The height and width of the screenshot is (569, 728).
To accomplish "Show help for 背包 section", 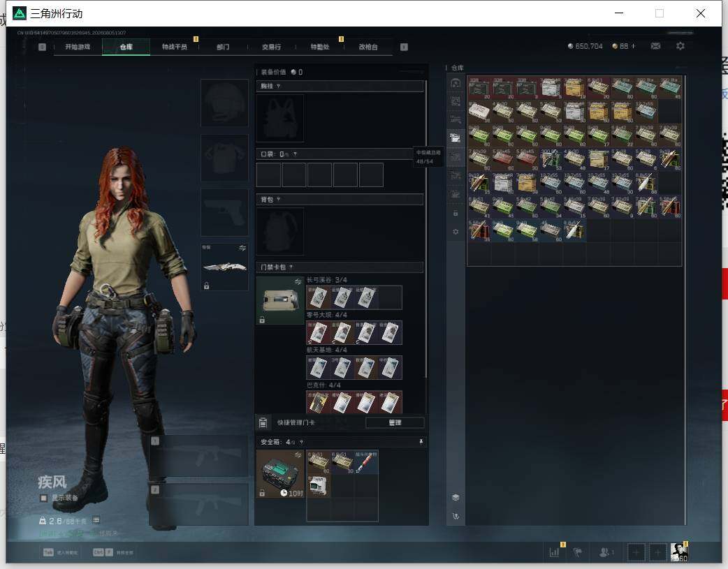I will point(278,200).
